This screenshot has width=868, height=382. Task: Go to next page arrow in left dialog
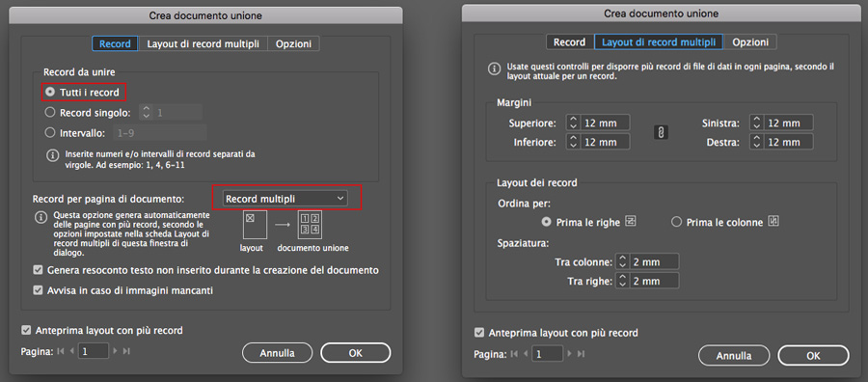pyautogui.click(x=115, y=350)
